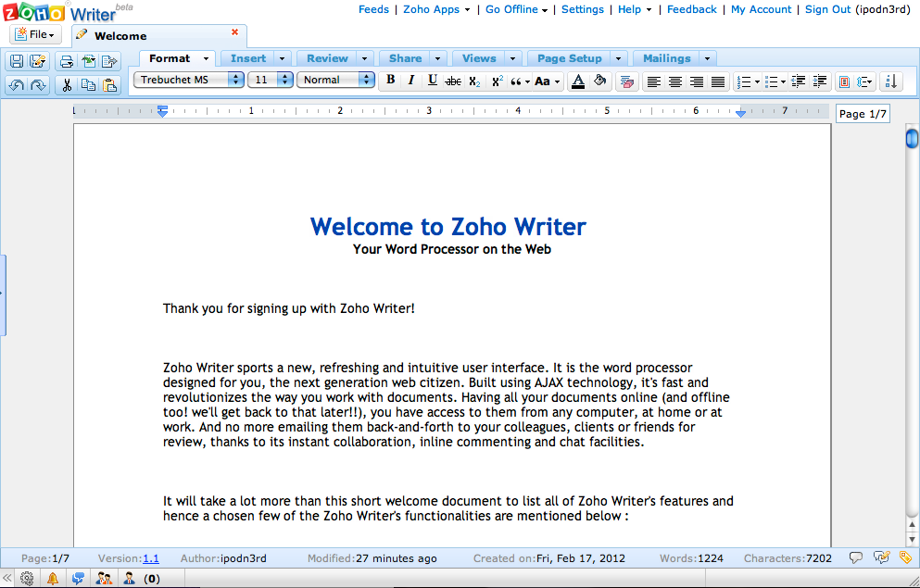Image resolution: width=920 pixels, height=588 pixels.
Task: Open the Feedback link
Action: click(x=692, y=9)
